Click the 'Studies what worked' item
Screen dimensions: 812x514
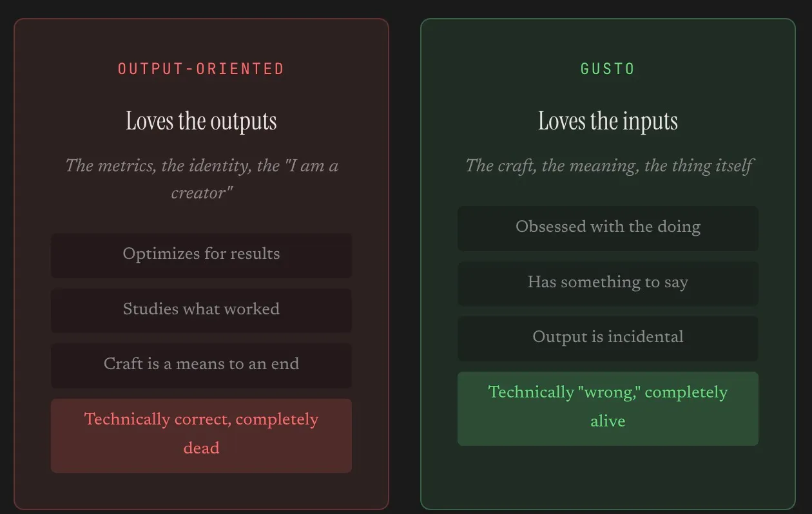(201, 310)
